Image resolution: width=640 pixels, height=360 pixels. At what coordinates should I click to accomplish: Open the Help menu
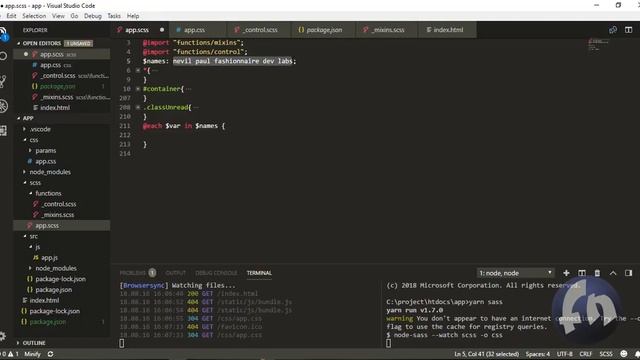[x=133, y=16]
